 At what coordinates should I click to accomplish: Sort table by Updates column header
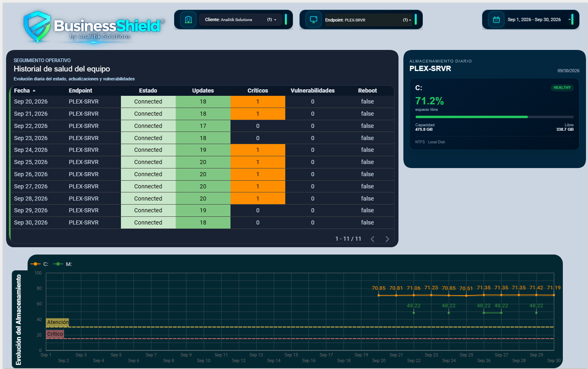click(203, 91)
